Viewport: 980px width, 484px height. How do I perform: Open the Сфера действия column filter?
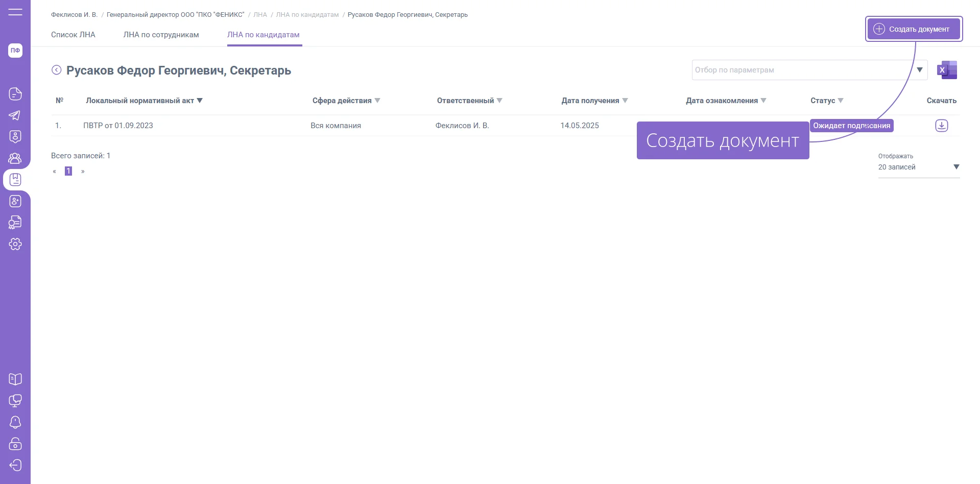tap(377, 101)
